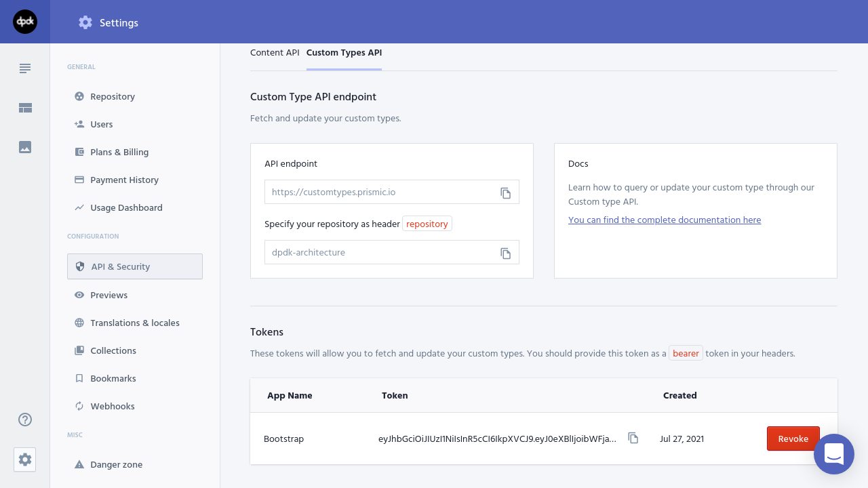Click the Collections stack icon
The image size is (868, 488).
(x=79, y=350)
